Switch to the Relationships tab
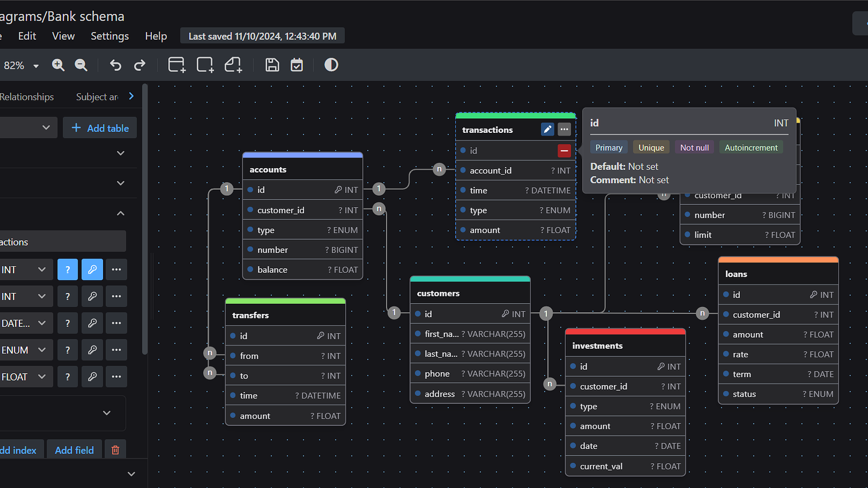This screenshot has height=488, width=868. pos(27,97)
